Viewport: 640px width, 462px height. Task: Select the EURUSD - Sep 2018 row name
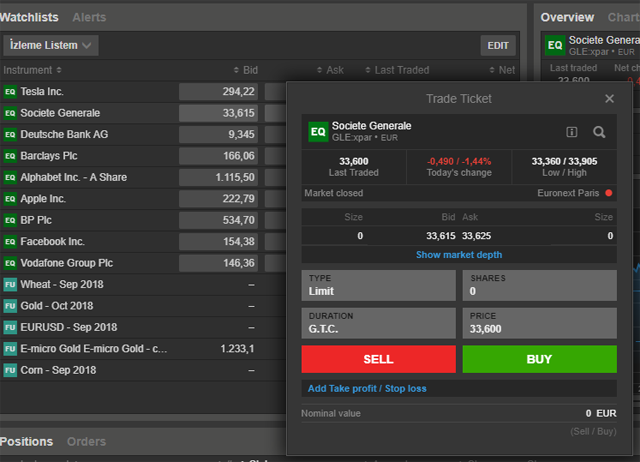69,327
